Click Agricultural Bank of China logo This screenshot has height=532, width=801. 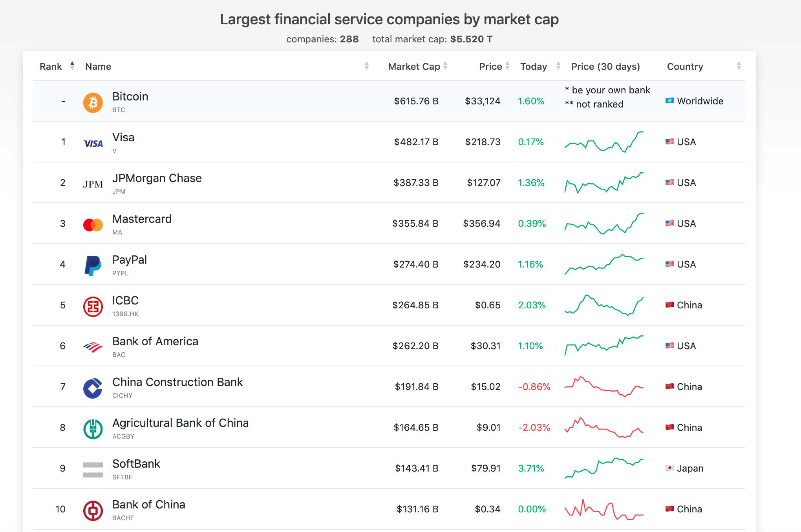93,429
